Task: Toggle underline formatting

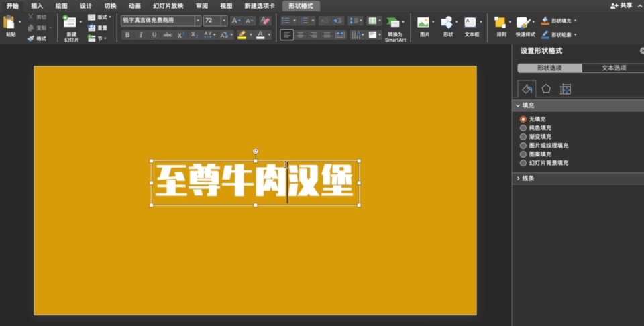Action: 154,35
